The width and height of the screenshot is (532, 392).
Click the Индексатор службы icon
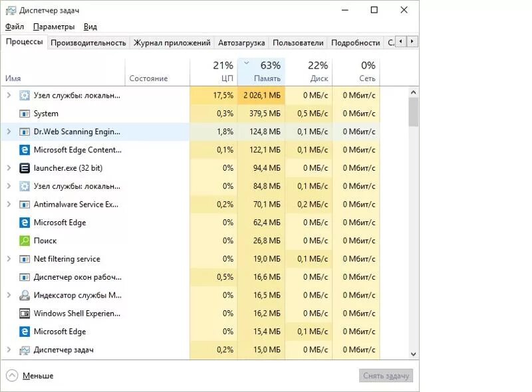pyautogui.click(x=25, y=296)
